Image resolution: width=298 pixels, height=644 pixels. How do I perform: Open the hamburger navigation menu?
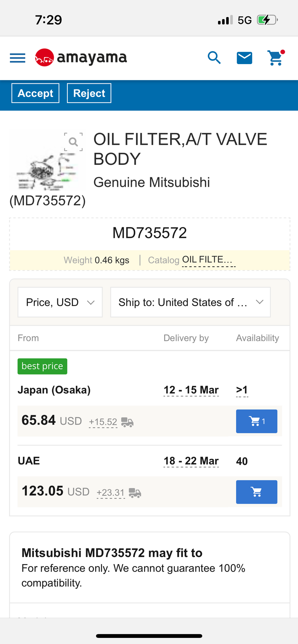[x=17, y=58]
